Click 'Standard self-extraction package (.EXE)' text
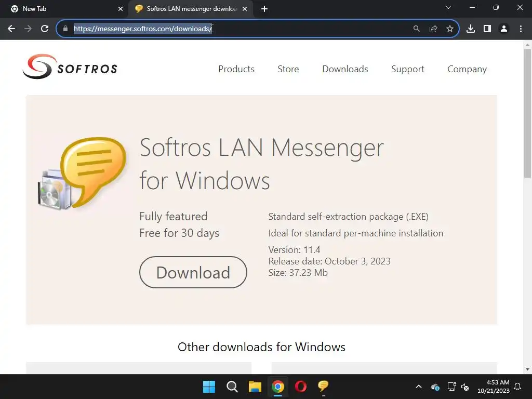 (348, 217)
